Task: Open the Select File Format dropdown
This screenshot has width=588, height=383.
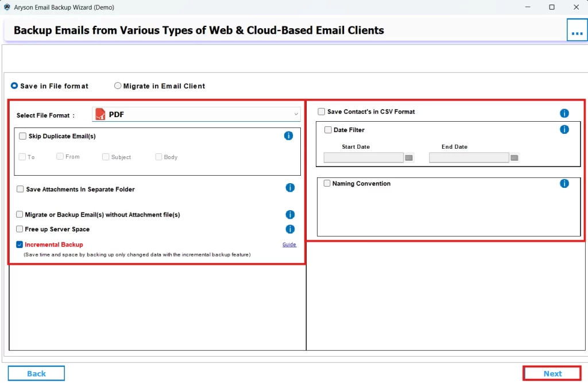Action: coord(295,114)
